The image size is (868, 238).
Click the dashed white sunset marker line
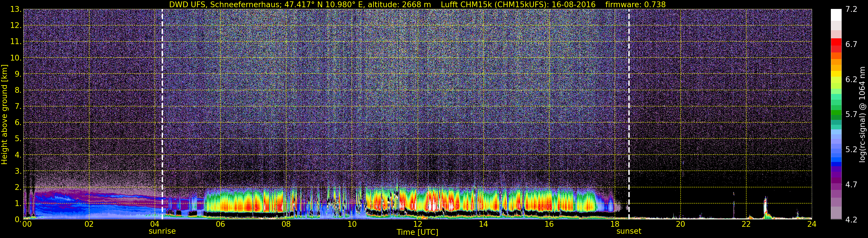[x=629, y=114]
